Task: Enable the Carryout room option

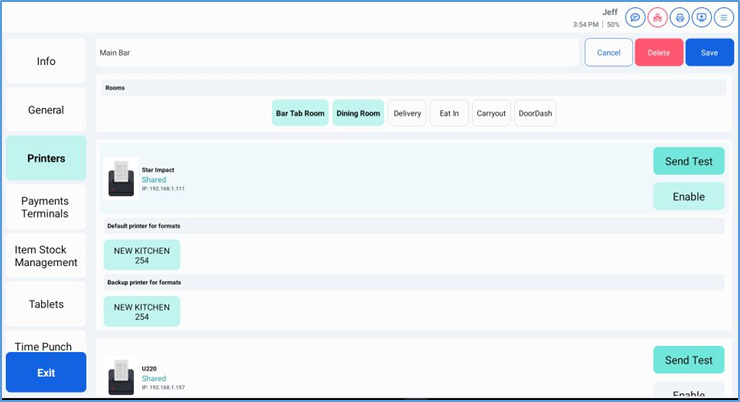Action: coord(490,113)
